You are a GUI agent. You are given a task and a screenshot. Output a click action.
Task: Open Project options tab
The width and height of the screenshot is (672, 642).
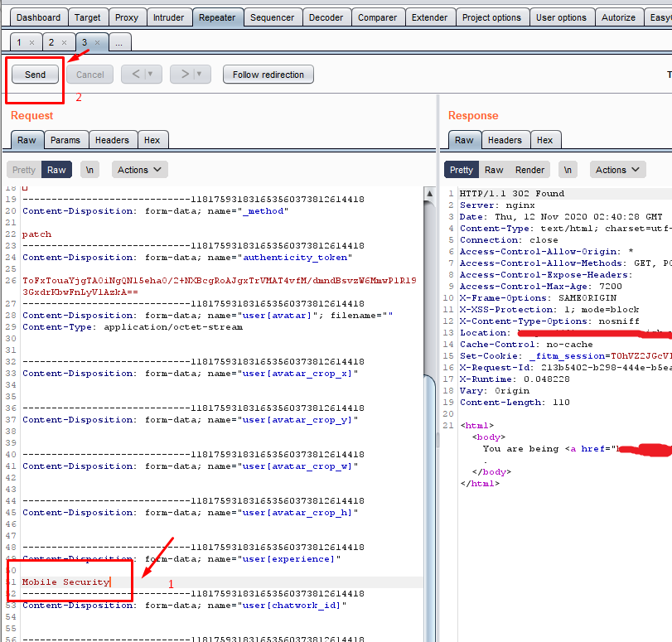click(491, 17)
